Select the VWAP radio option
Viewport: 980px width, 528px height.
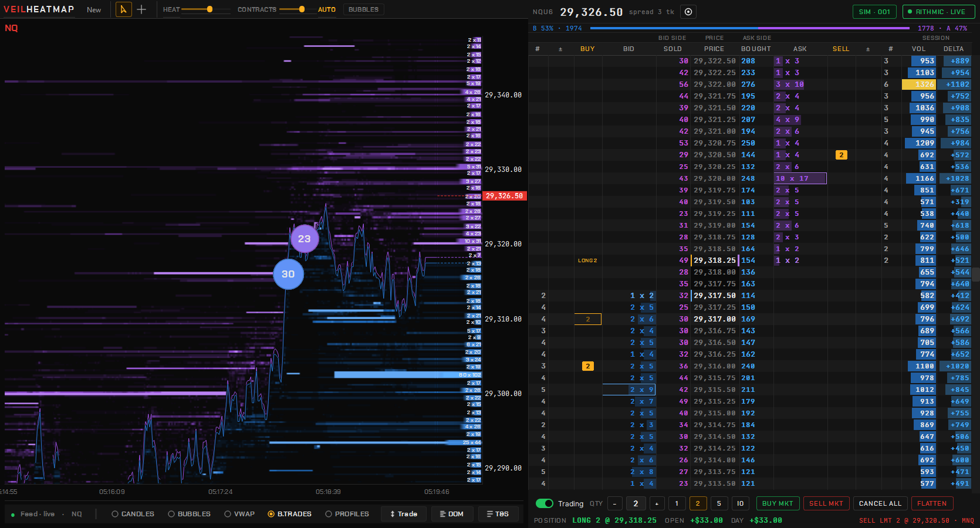[239, 514]
